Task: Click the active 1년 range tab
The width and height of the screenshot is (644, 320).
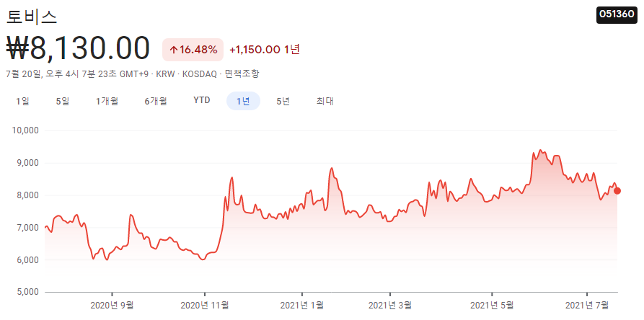Action: [243, 102]
